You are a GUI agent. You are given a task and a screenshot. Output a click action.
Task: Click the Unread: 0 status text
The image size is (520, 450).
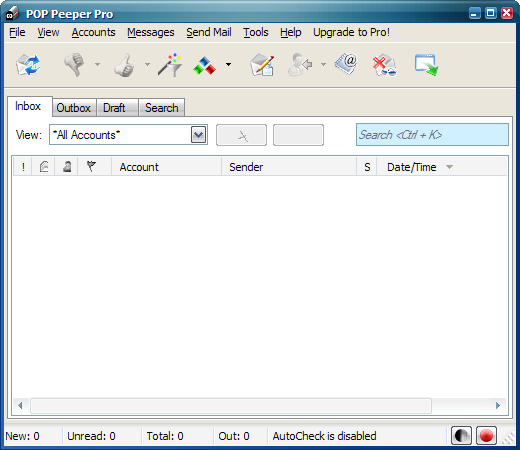point(91,436)
